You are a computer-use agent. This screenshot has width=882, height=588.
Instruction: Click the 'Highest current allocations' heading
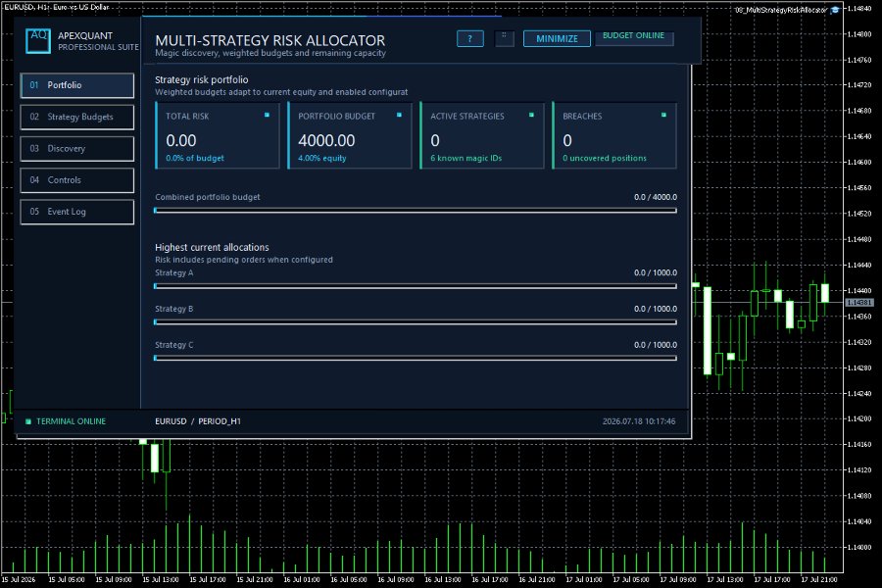[x=212, y=248]
